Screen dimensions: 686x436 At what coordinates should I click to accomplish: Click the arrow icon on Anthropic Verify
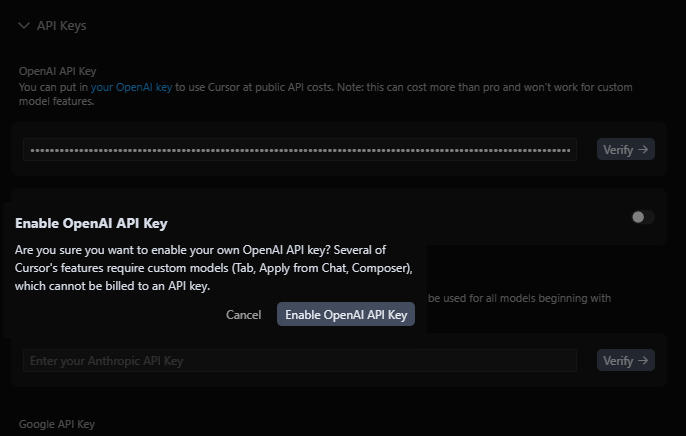[x=643, y=360]
